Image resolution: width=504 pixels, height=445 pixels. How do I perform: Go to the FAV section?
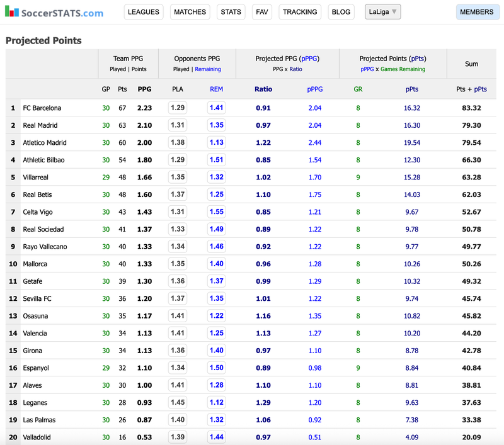261,12
